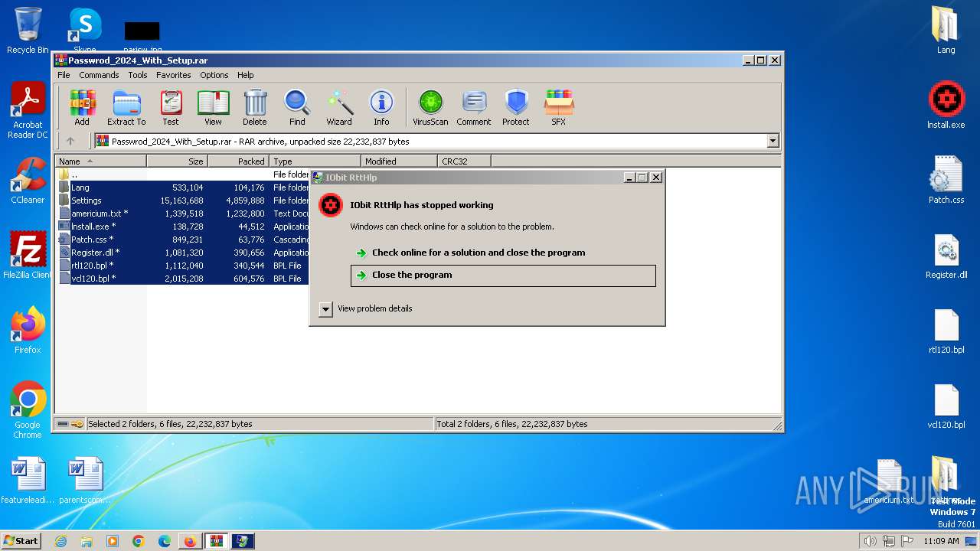Select the Lang folder on the desktop
Image resolution: width=980 pixels, height=551 pixels.
[946, 31]
